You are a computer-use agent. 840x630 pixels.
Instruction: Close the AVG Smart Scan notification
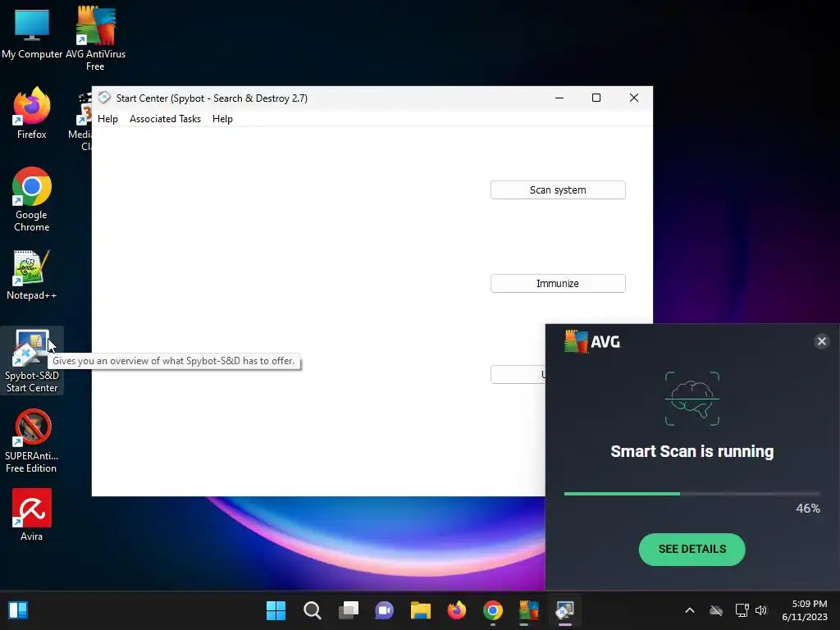tap(822, 341)
